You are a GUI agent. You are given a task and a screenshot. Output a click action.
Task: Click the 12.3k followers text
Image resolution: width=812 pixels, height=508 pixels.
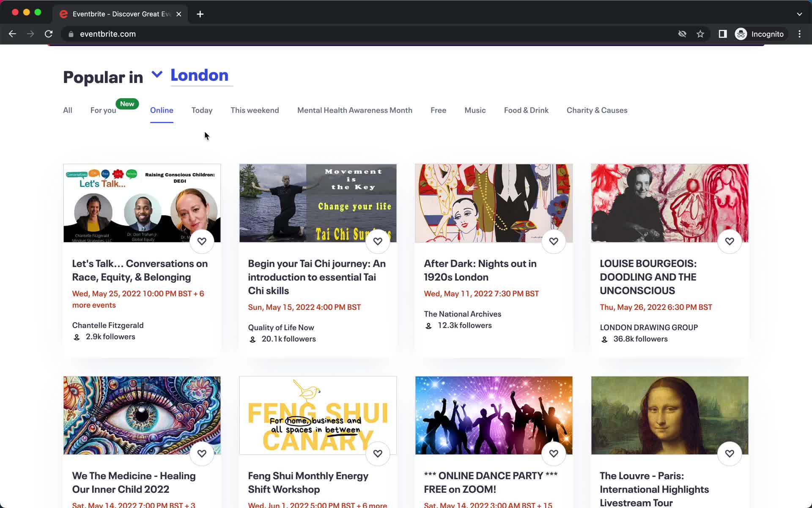click(464, 325)
